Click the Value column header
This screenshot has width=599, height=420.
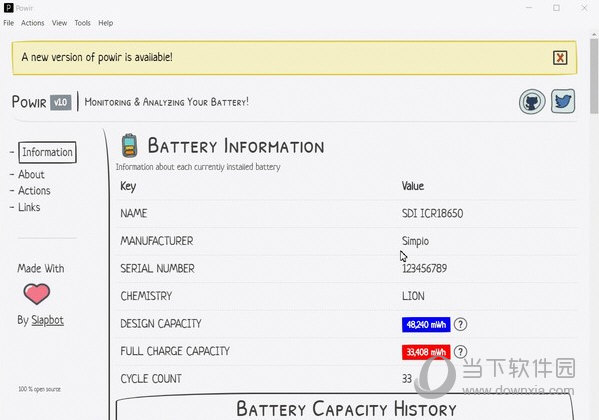(x=413, y=186)
